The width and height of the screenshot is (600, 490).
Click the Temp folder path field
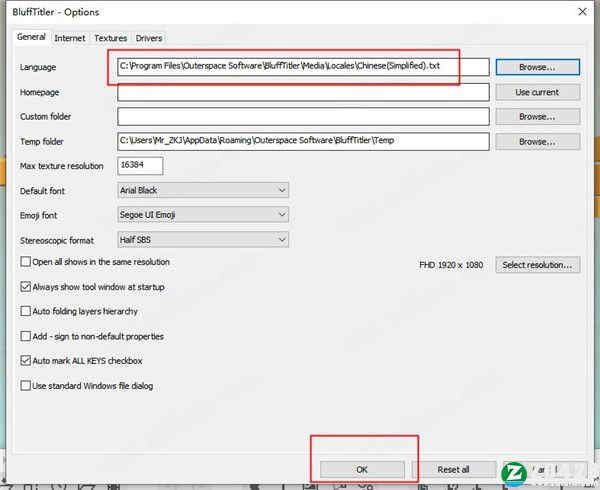[x=303, y=142]
